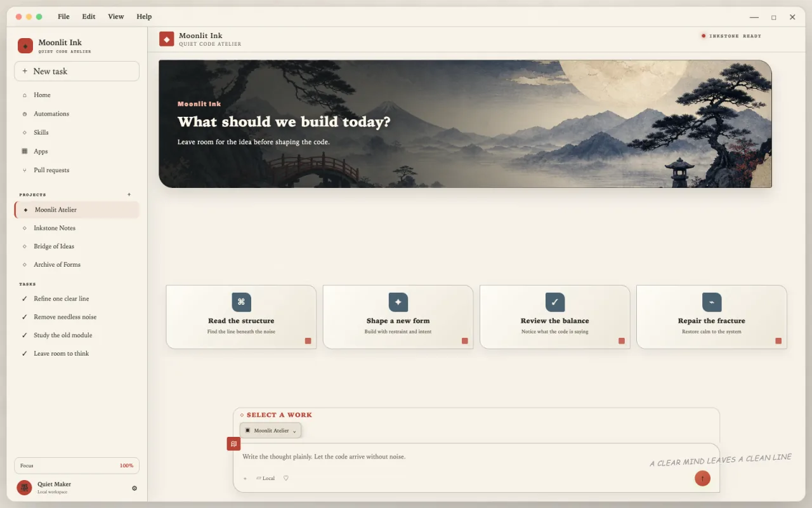Click the Skills diamond icon
The height and width of the screenshot is (508, 812).
25,133
